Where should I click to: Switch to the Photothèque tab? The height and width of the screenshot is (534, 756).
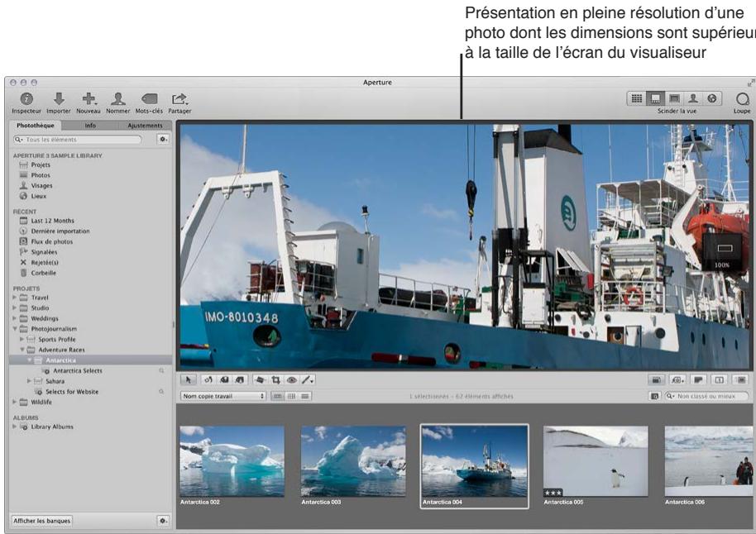36,126
